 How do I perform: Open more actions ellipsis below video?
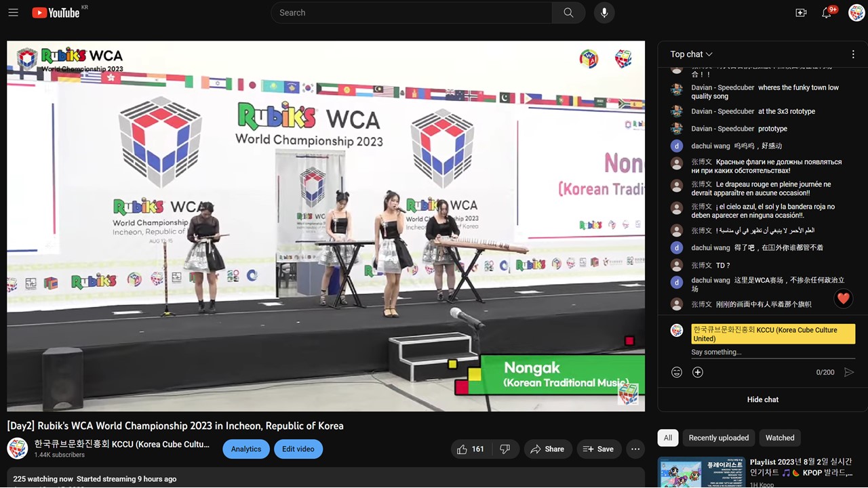pyautogui.click(x=635, y=449)
